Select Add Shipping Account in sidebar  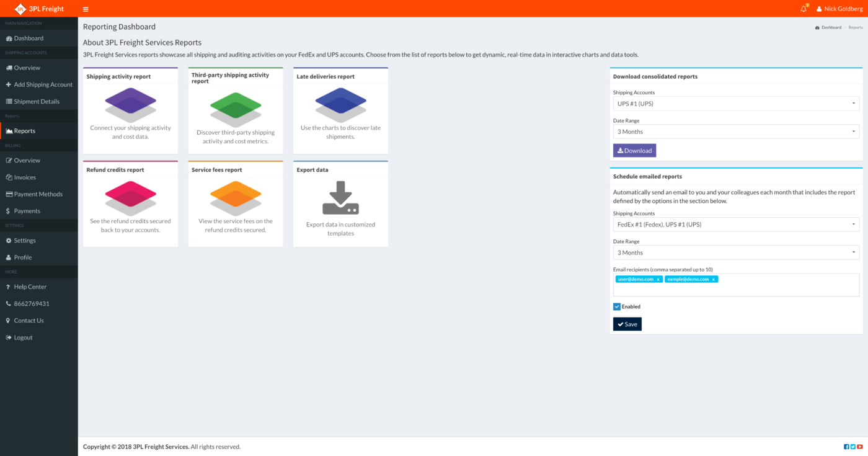click(x=39, y=84)
